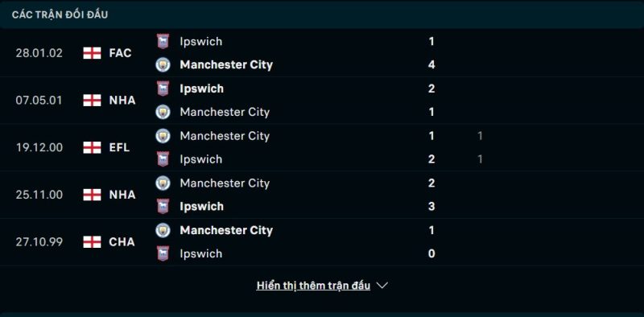
Task: Click the score 4 for Manchester City
Action: pos(431,65)
